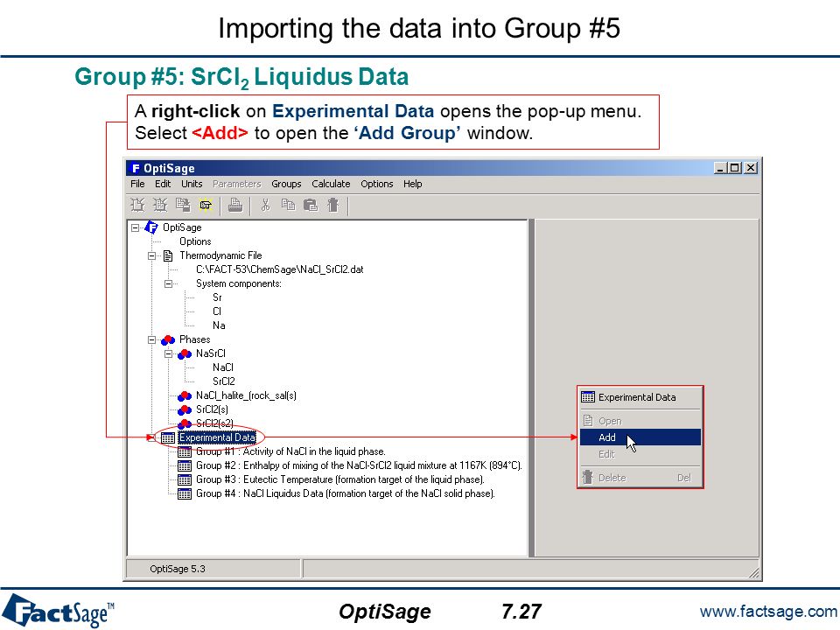Collapse the Phases tree node

click(x=151, y=340)
